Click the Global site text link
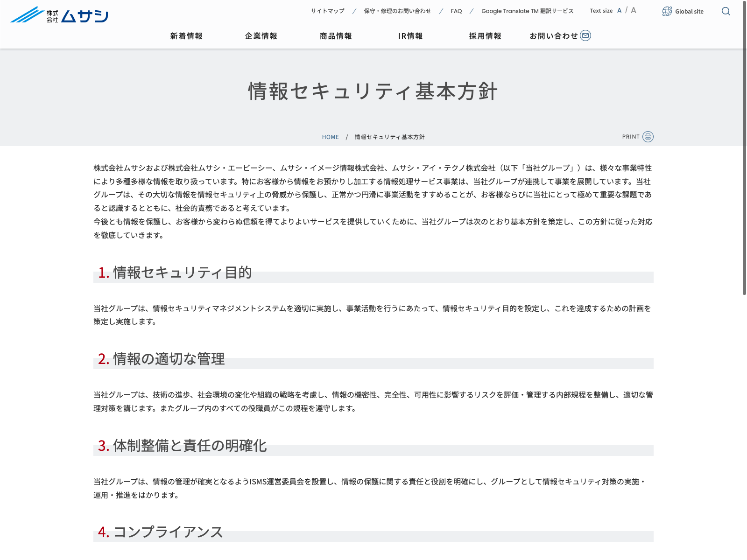 pos(689,12)
